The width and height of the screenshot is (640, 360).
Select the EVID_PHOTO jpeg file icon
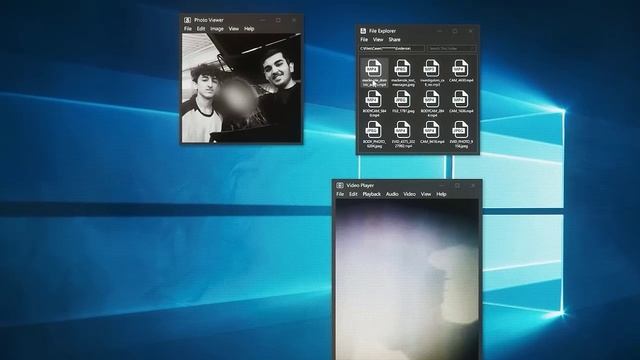pos(460,134)
